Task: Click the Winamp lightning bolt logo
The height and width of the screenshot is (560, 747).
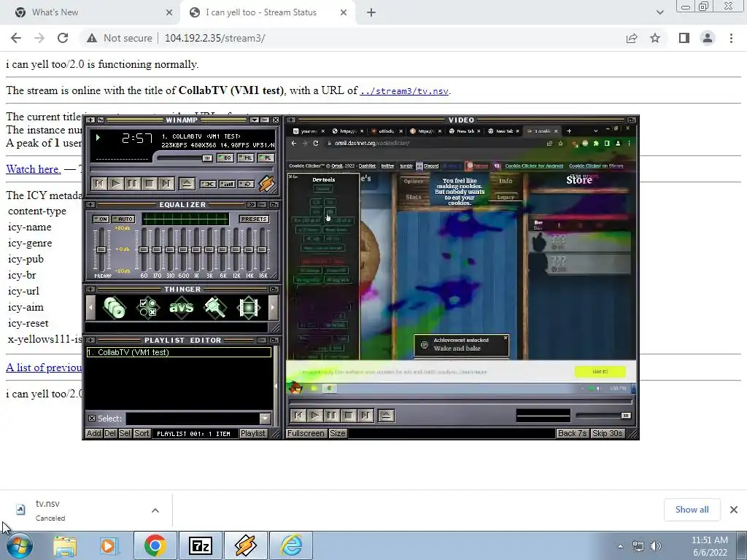Action: (x=267, y=183)
